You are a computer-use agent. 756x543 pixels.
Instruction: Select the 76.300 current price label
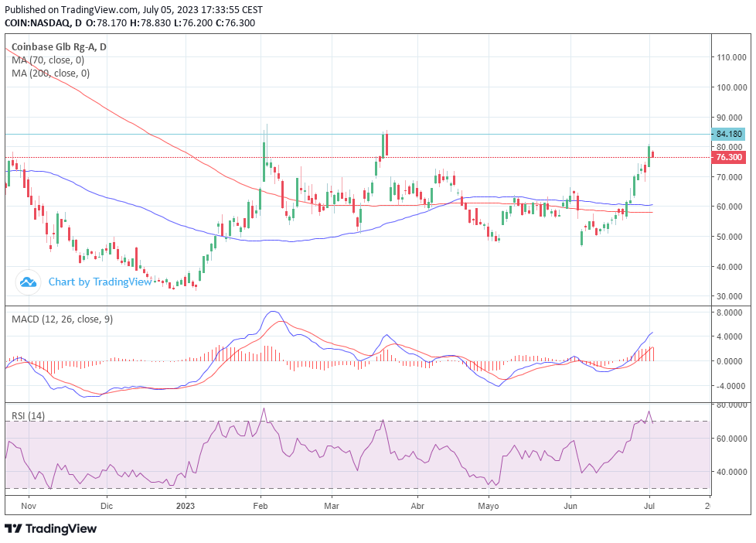(x=728, y=157)
